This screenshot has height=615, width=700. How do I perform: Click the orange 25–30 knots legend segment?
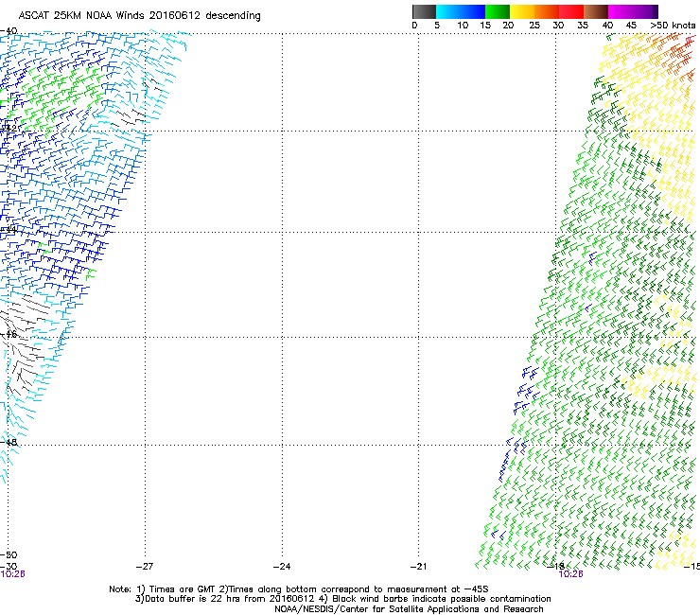coord(547,11)
